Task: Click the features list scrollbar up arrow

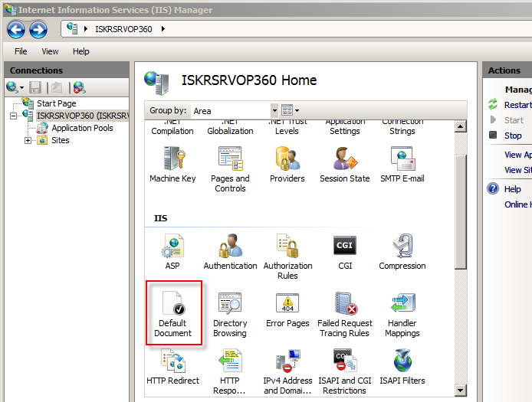Action: pos(461,127)
